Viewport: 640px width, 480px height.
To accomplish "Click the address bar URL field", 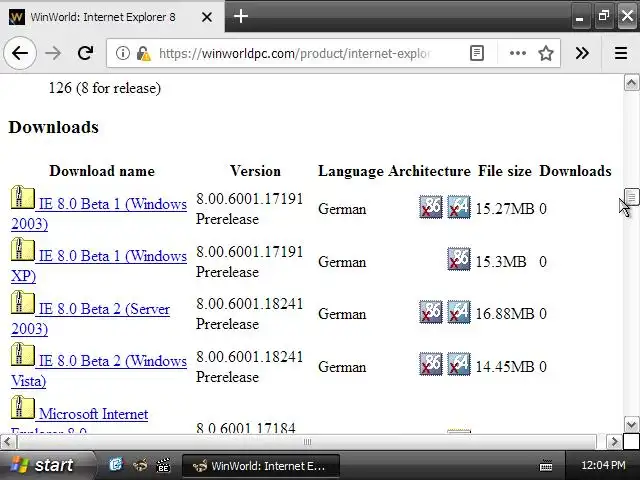I will pos(294,53).
